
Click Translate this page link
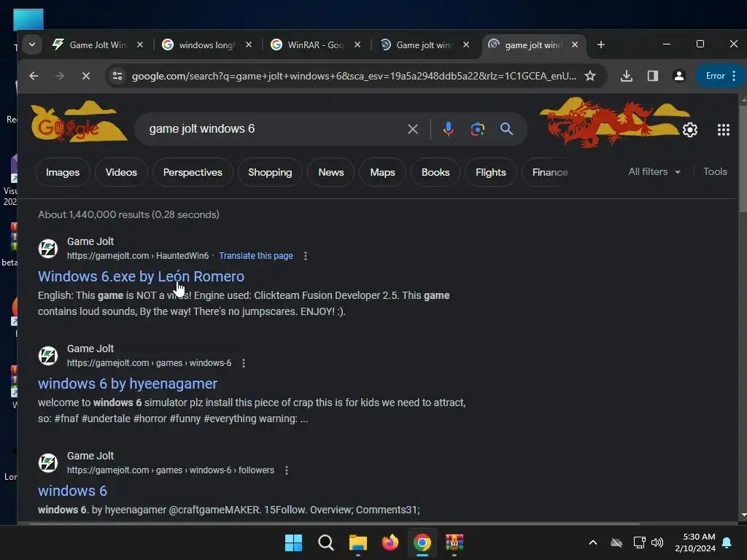coord(256,256)
